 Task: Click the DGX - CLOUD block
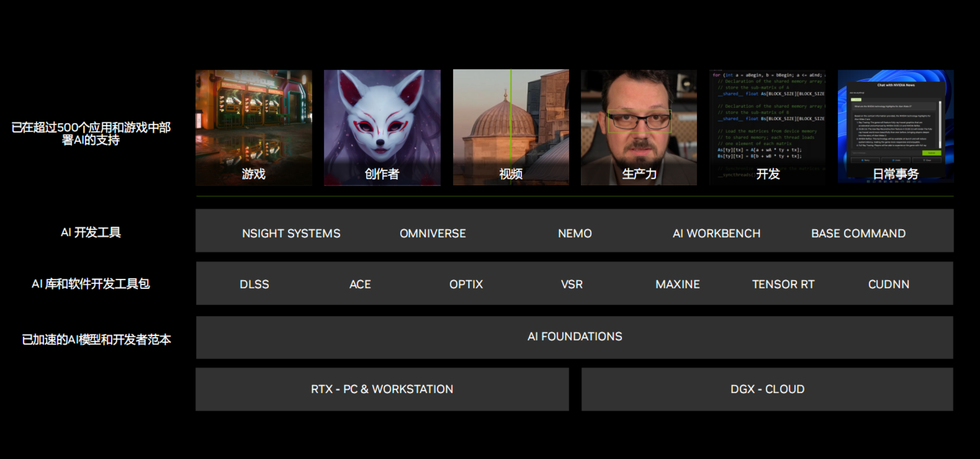tap(767, 389)
